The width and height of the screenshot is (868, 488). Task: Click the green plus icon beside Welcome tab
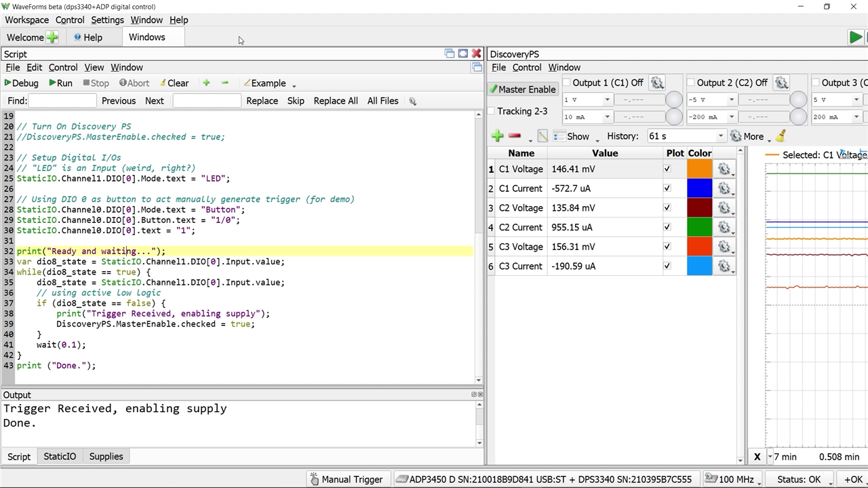click(x=52, y=37)
